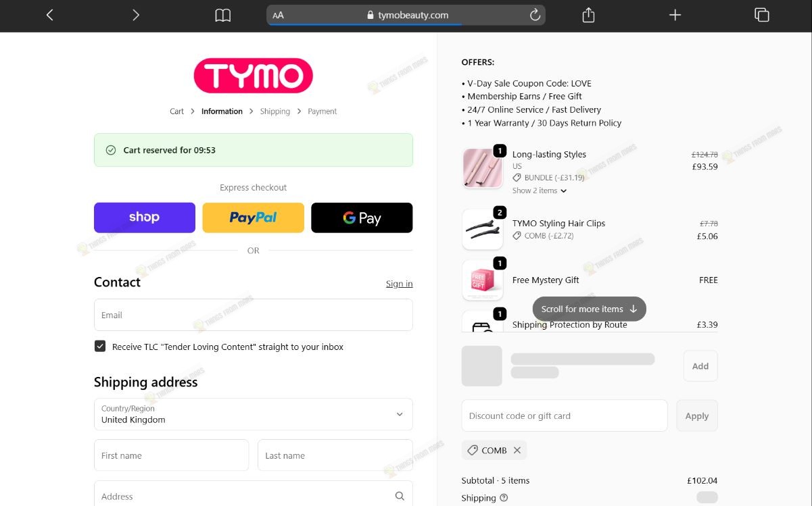Expand Show 2 items bundle list
Image resolution: width=812 pixels, height=506 pixels.
click(x=540, y=191)
